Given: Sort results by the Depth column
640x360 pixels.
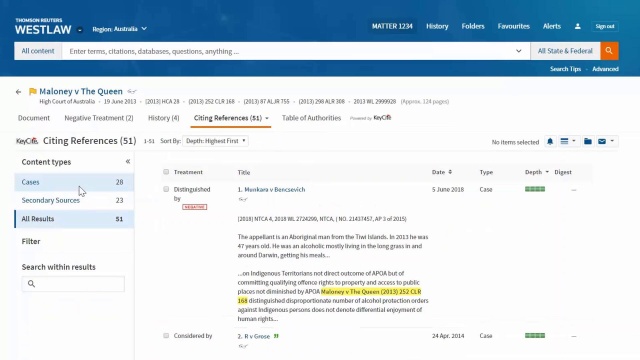Looking at the screenshot, I should [537, 172].
